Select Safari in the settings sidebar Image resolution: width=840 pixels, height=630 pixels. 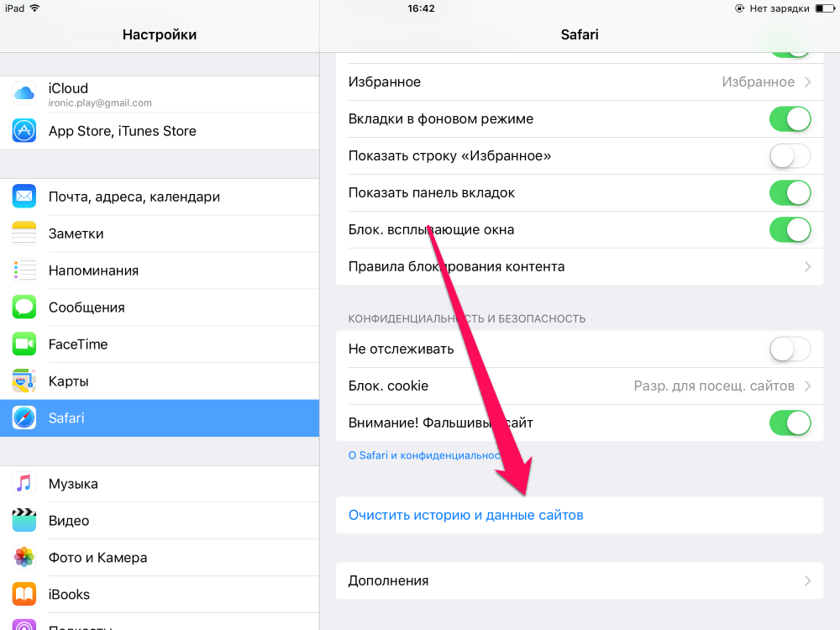(160, 417)
